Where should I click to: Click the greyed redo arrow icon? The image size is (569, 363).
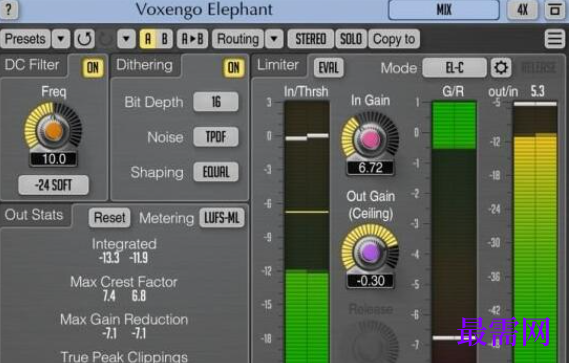106,39
